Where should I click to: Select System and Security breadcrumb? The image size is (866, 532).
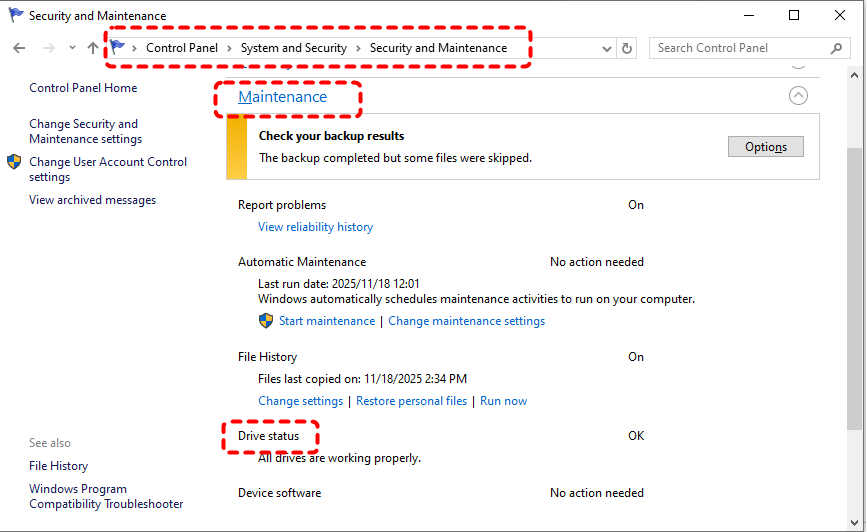tap(294, 48)
